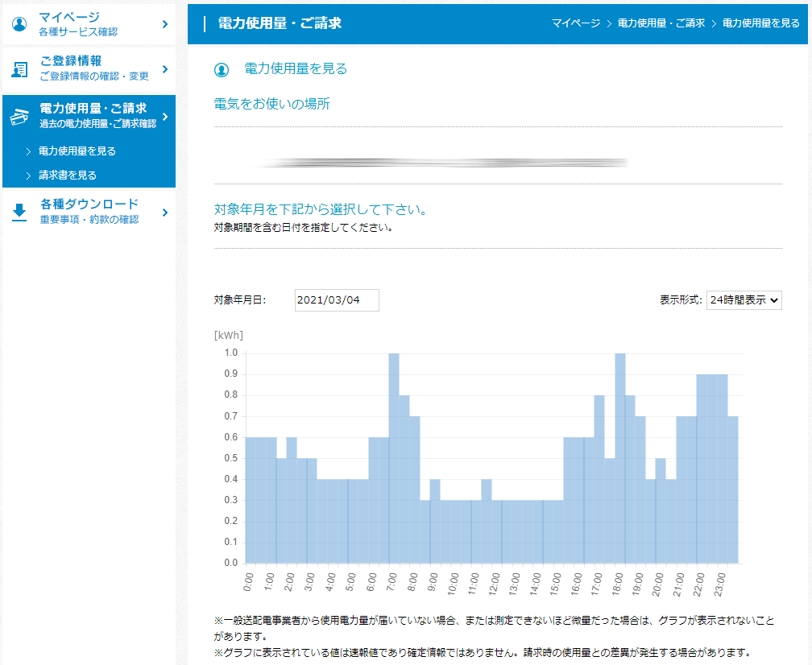
Task: Open the 表示形式 24時間表示 dropdown
Action: tap(744, 300)
